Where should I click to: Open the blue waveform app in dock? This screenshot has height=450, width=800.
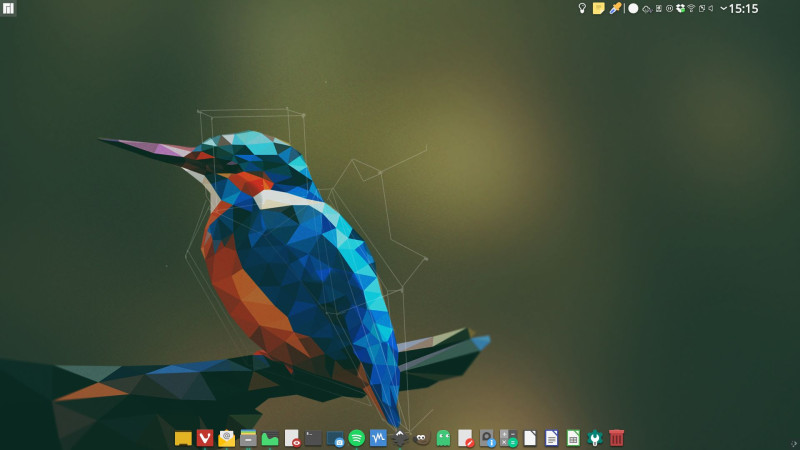(378, 438)
